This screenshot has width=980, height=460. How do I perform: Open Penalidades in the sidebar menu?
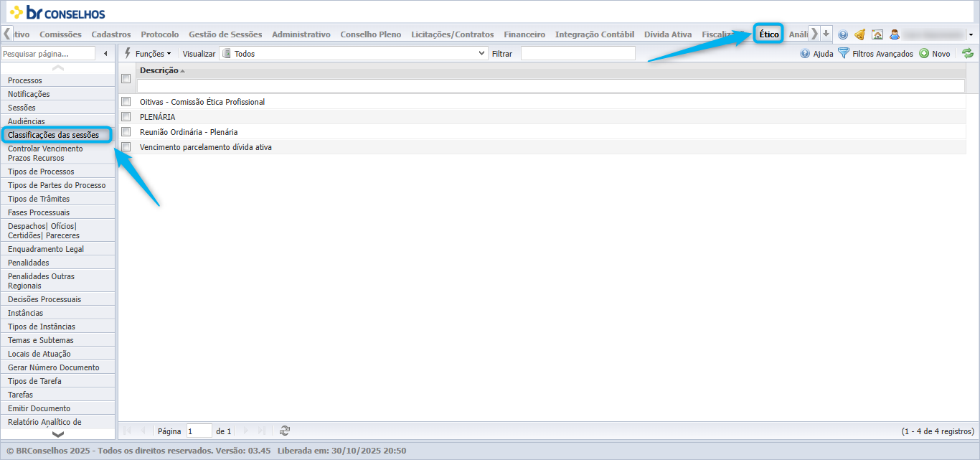point(57,263)
